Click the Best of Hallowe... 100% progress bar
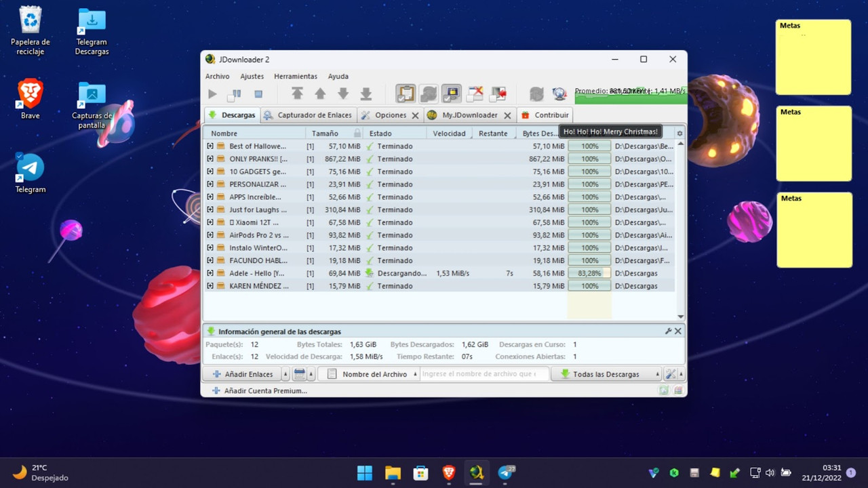This screenshot has width=868, height=488. 589,146
